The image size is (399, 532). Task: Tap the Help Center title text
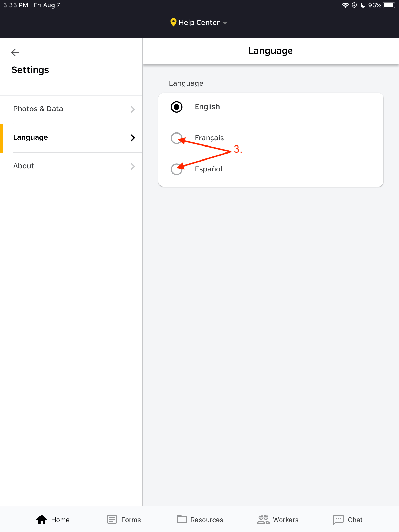pos(199,23)
